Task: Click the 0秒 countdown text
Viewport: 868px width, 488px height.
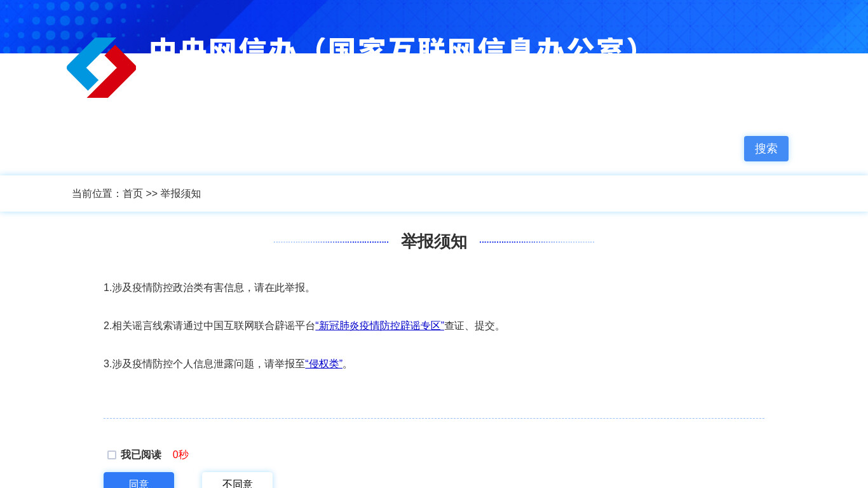Action: point(180,455)
